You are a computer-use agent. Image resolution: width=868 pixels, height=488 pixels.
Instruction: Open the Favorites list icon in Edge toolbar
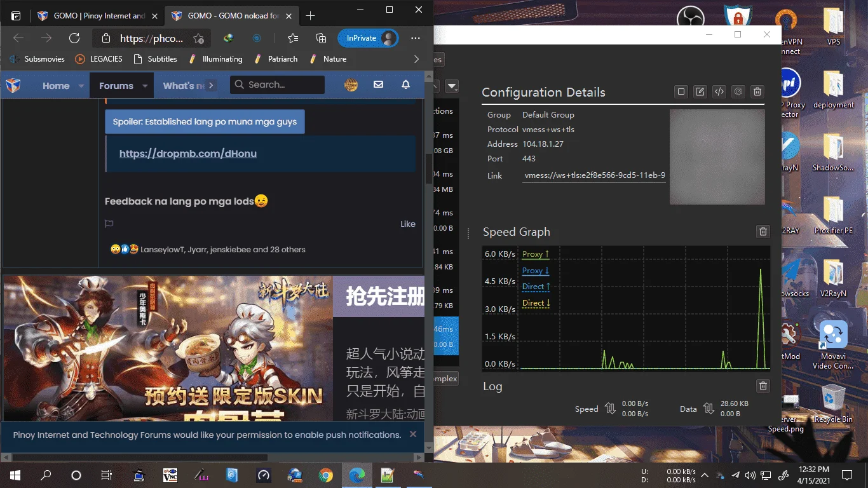click(x=292, y=38)
